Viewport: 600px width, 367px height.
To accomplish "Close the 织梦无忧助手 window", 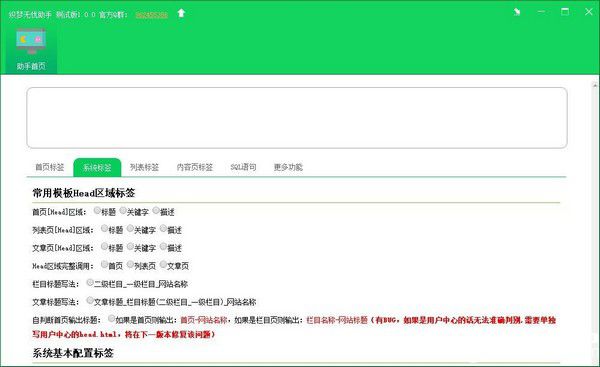I will (589, 12).
